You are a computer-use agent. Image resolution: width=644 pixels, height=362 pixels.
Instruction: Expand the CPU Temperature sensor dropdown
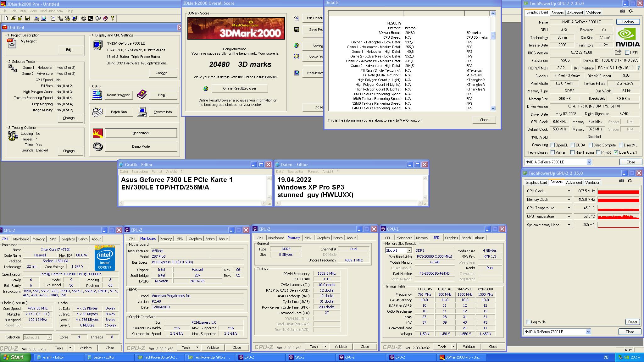(x=569, y=217)
